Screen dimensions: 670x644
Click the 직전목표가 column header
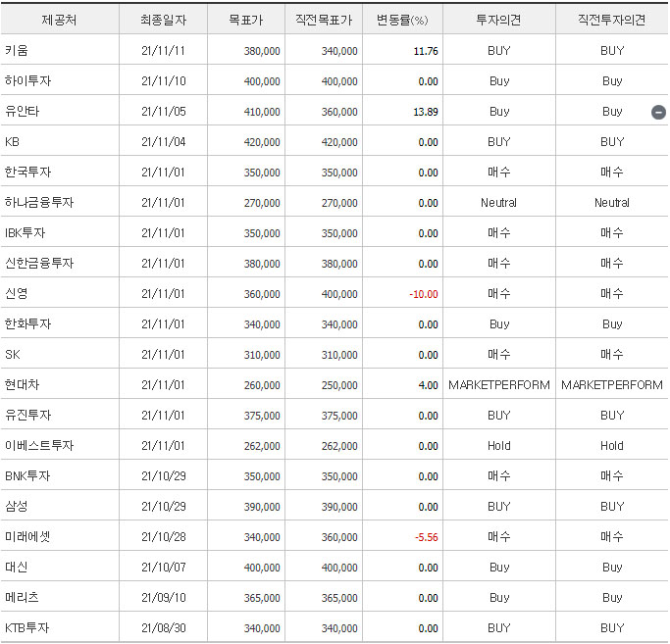click(324, 20)
